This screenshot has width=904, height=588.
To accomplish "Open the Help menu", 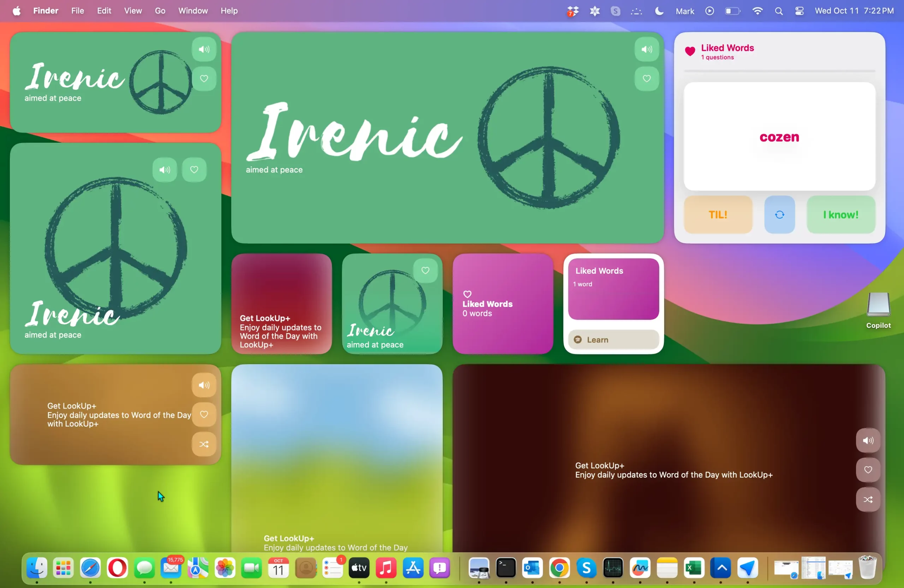I will tap(229, 11).
